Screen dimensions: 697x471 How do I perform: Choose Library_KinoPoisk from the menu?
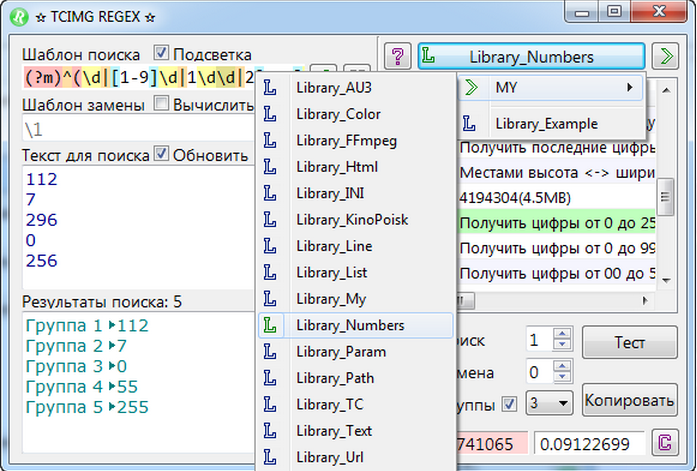tap(356, 220)
